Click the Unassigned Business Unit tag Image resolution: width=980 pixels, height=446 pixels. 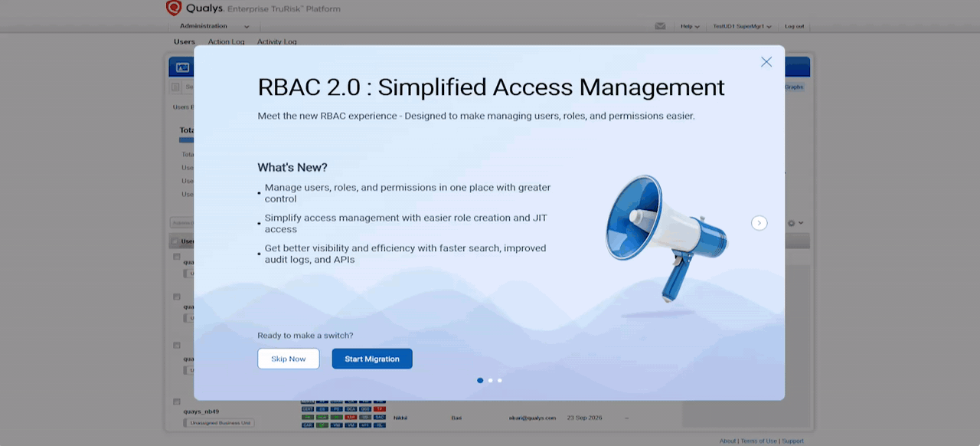coord(219,422)
